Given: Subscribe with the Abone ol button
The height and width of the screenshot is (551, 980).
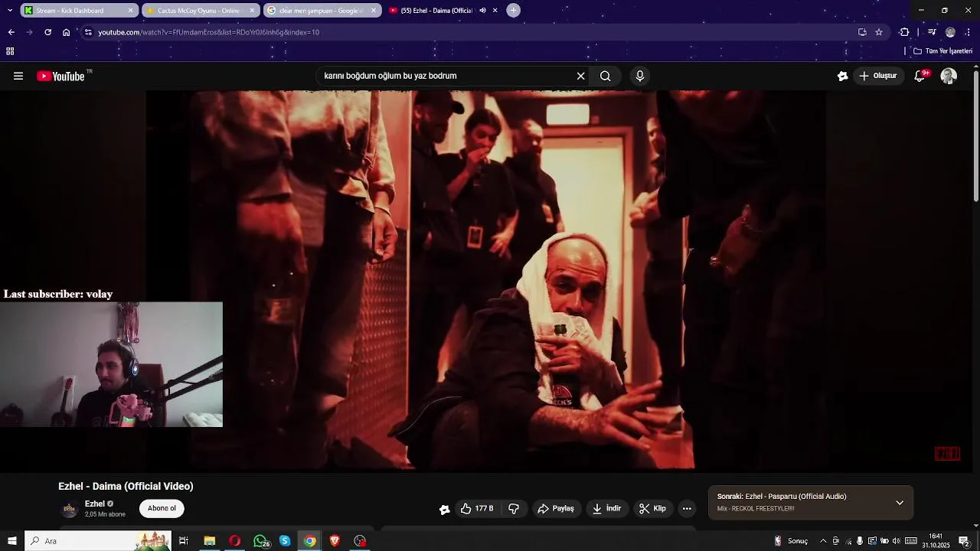Looking at the screenshot, I should click(162, 508).
